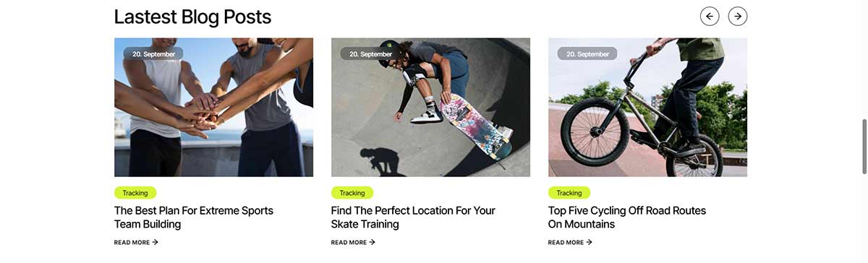
Task: Open 'Find The Perfect Location For Your Skate Training'
Action: point(413,217)
